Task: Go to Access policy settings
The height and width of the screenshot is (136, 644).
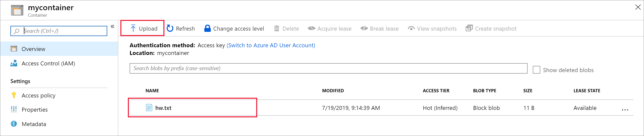Action: pos(39,95)
